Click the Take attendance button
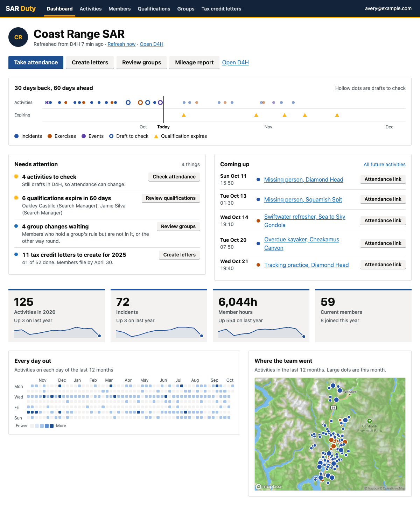Screen dimensions: 420x508 36,62
